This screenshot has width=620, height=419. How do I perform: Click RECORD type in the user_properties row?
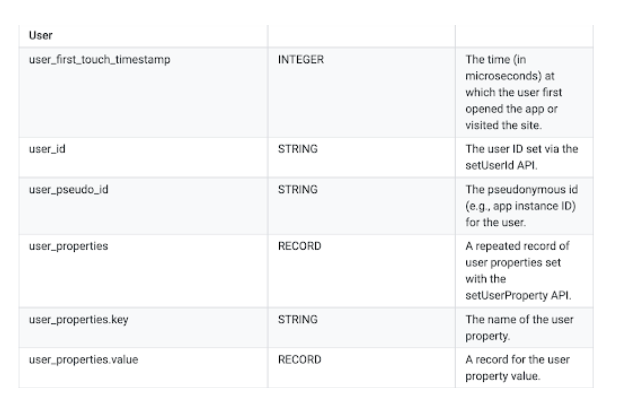pyautogui.click(x=299, y=245)
